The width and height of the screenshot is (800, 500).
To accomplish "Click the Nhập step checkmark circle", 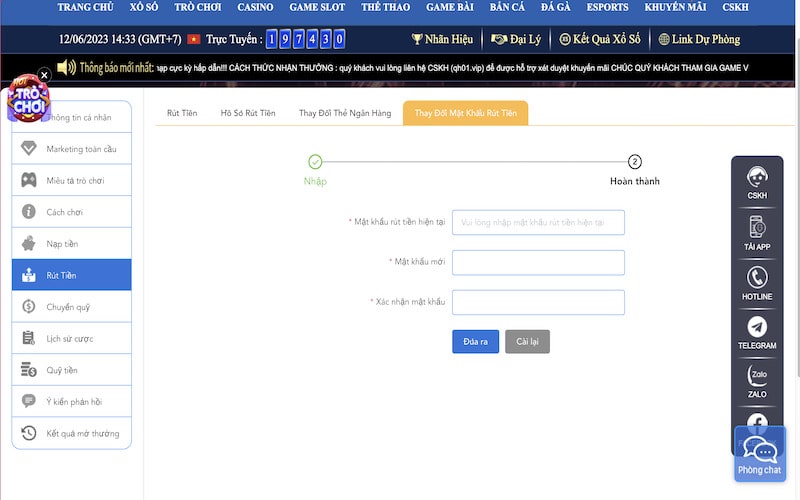I will pyautogui.click(x=315, y=162).
